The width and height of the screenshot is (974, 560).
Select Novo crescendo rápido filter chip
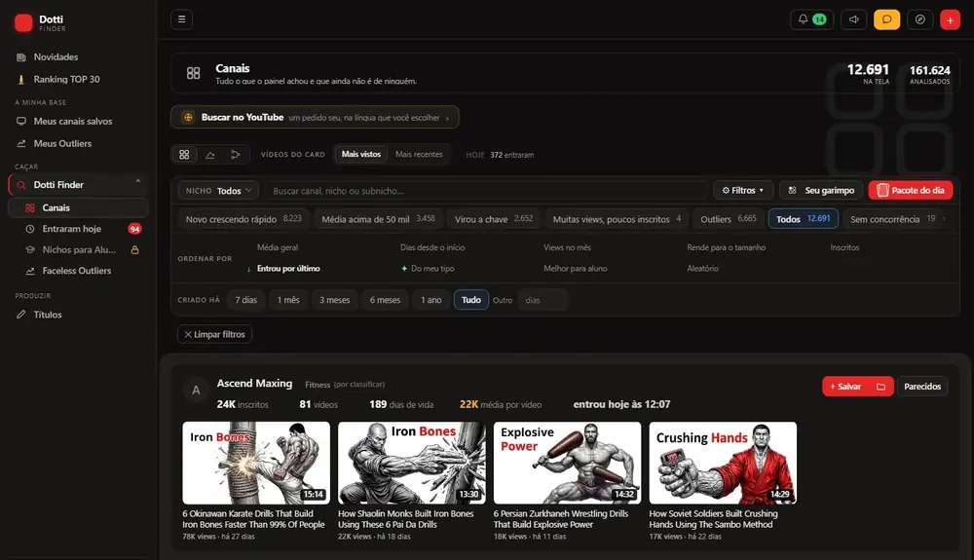[243, 219]
